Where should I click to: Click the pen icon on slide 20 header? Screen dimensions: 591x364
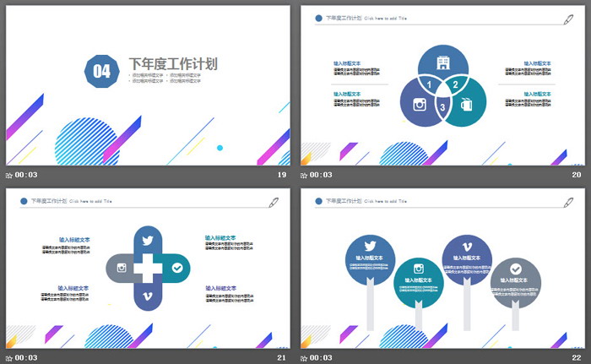coord(568,19)
